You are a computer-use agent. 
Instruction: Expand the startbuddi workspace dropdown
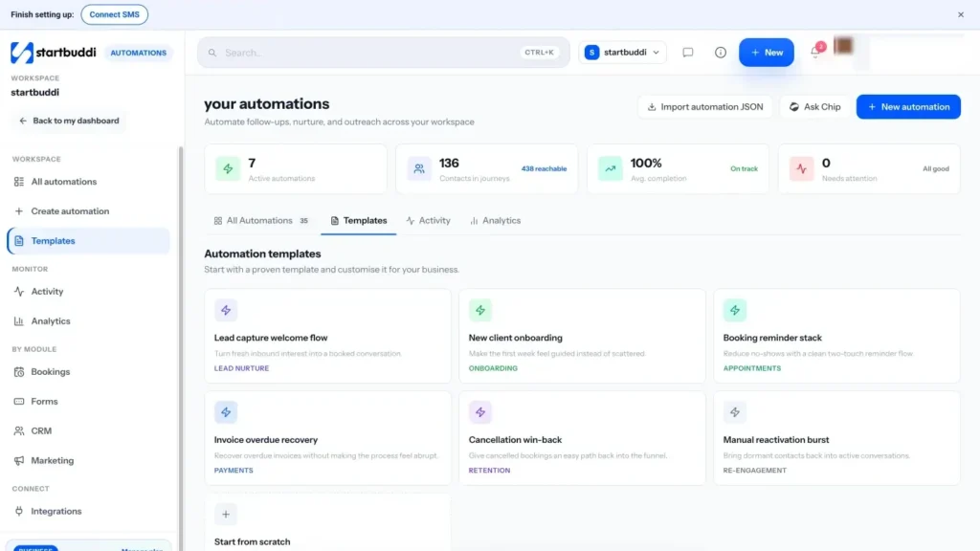[622, 53]
